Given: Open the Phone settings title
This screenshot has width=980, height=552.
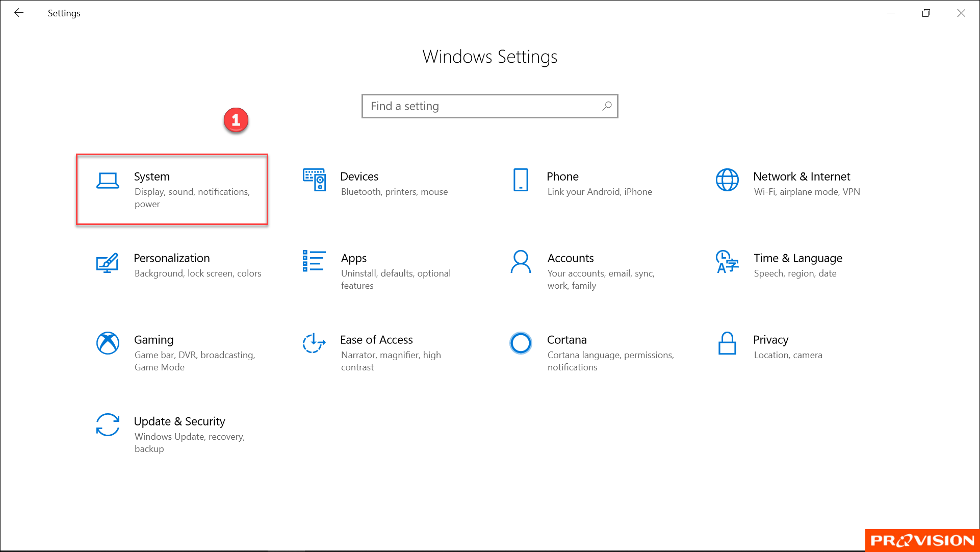Looking at the screenshot, I should 563,177.
